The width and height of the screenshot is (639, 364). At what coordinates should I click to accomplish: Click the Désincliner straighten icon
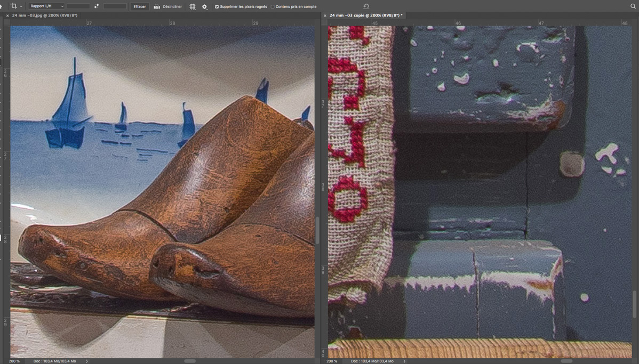tap(157, 6)
